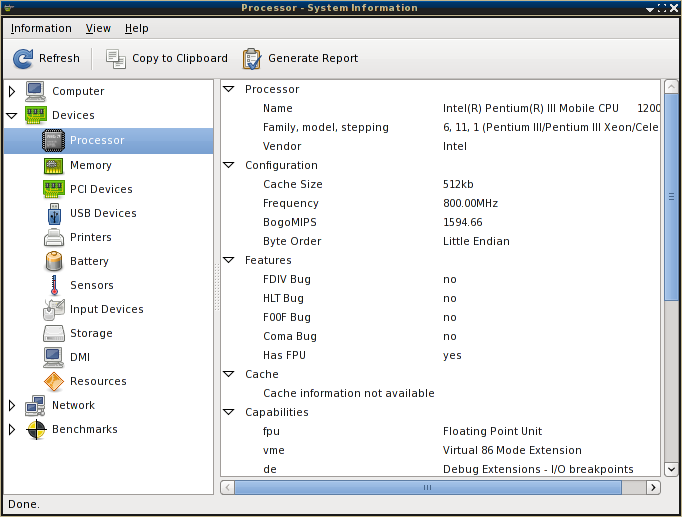This screenshot has height=517, width=682.
Task: Select Battery in the sidebar
Action: tap(108, 261)
